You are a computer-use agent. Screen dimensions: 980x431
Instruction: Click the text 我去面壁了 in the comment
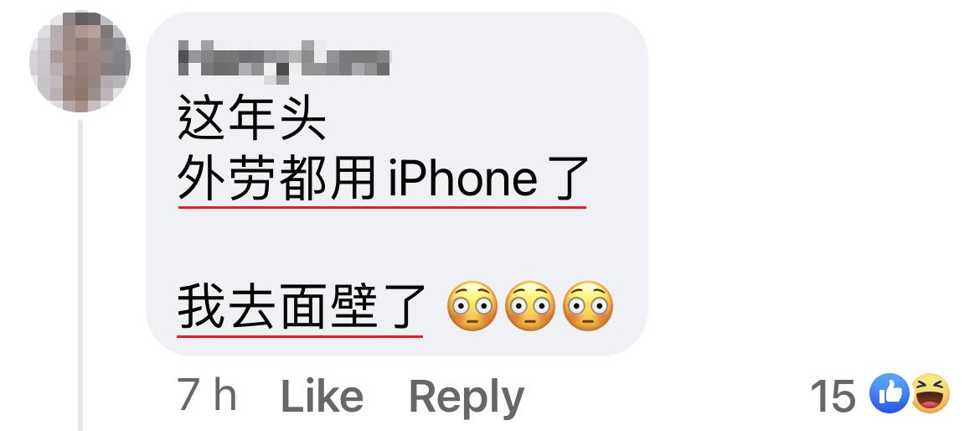(302, 307)
